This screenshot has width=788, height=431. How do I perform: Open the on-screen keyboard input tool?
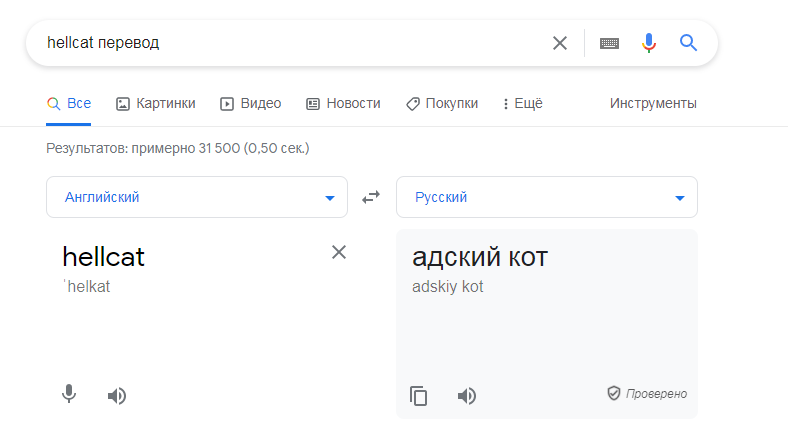(x=609, y=43)
